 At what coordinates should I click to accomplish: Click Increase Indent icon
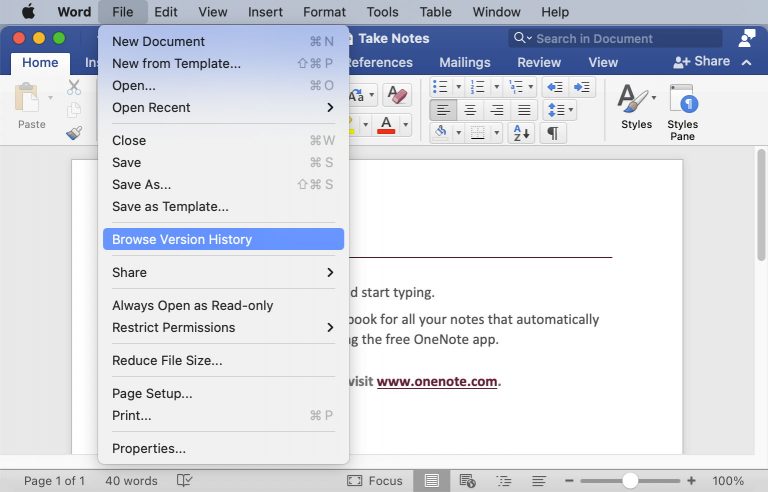click(x=582, y=87)
